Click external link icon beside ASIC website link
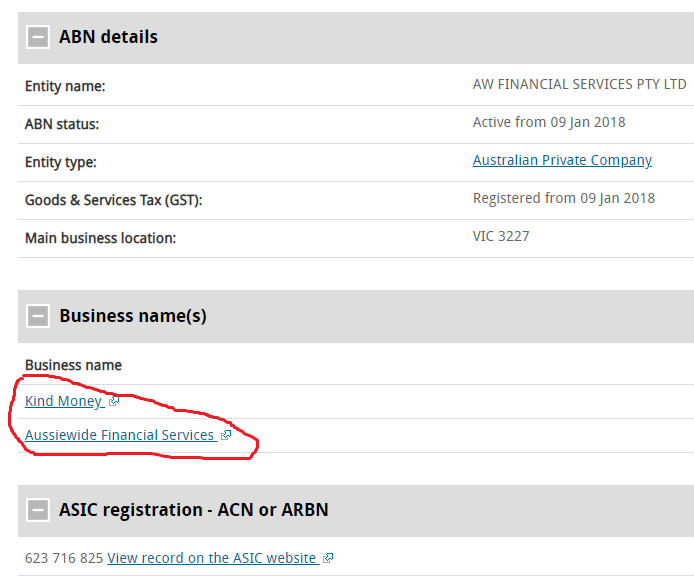This screenshot has width=694, height=576. point(328,558)
